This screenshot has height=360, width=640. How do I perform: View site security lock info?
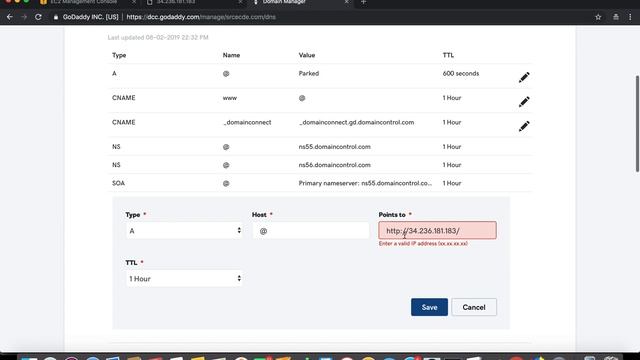click(56, 17)
